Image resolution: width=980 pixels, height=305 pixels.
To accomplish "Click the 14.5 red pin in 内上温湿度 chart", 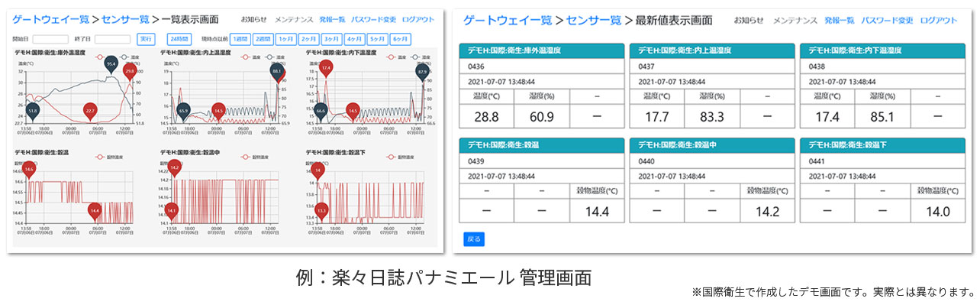I will (x=219, y=111).
